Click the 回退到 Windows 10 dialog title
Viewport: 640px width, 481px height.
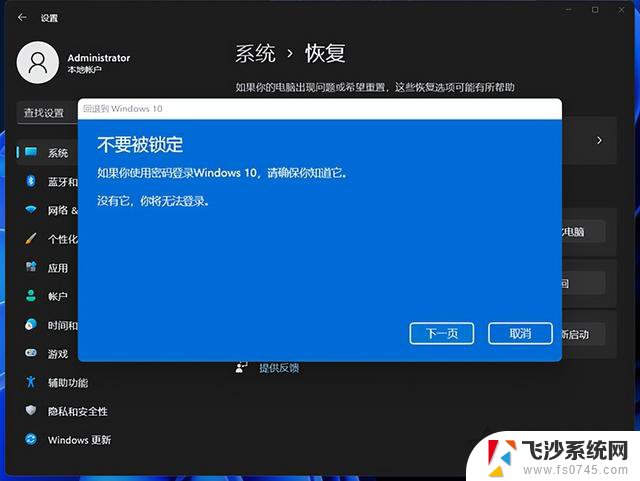click(122, 109)
